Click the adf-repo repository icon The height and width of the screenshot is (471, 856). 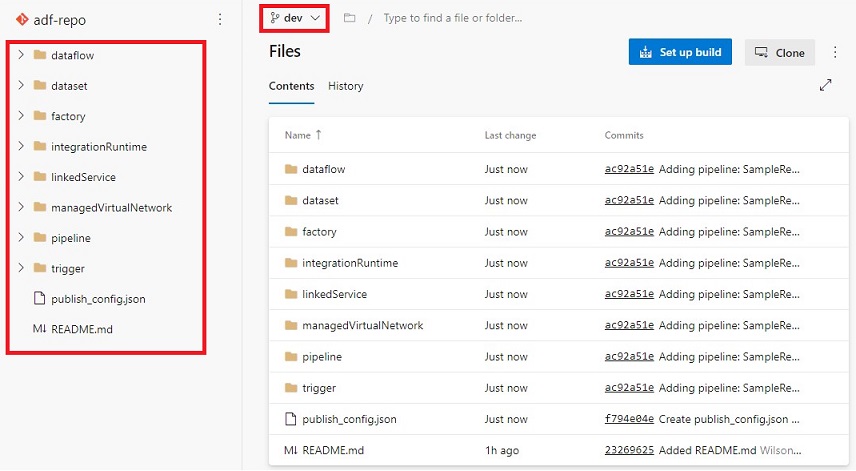point(22,20)
